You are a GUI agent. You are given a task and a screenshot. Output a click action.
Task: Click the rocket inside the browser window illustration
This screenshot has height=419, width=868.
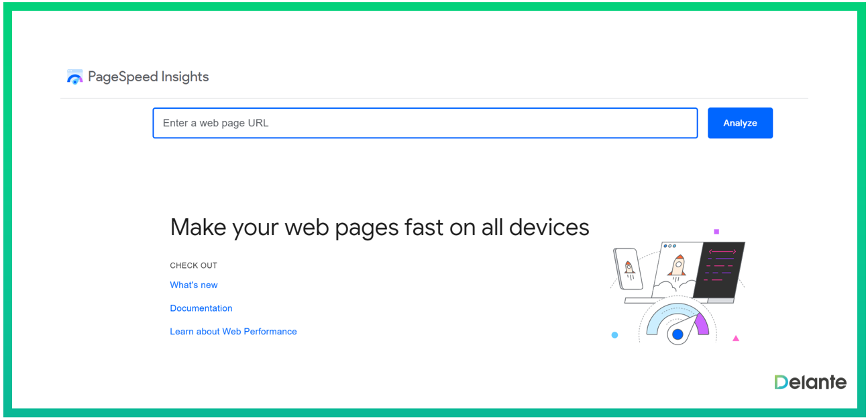[677, 266]
